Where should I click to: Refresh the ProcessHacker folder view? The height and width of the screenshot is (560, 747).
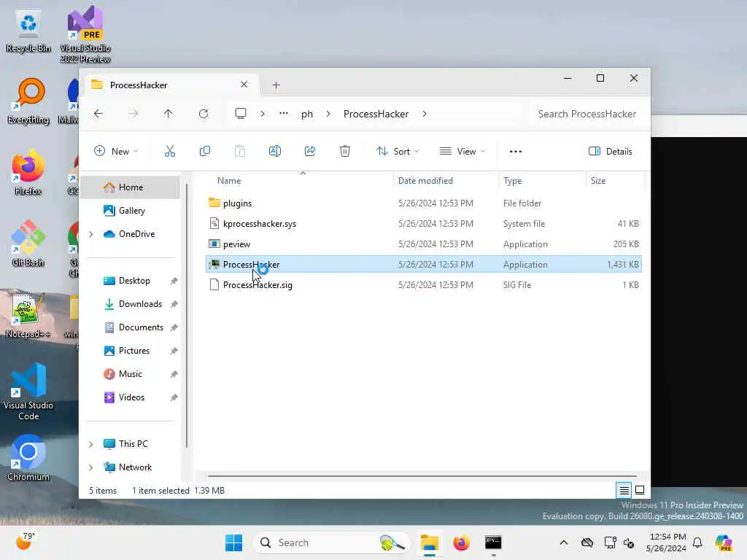(x=204, y=114)
